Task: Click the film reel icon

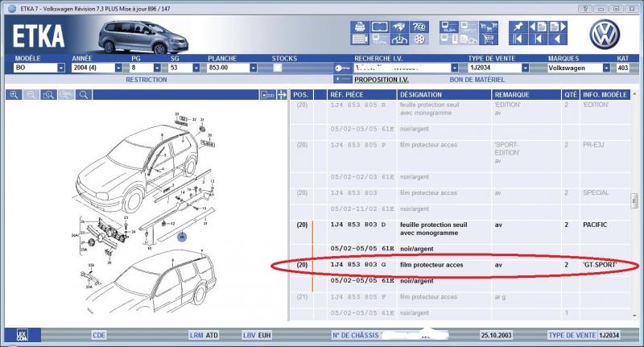Action: [x=419, y=39]
